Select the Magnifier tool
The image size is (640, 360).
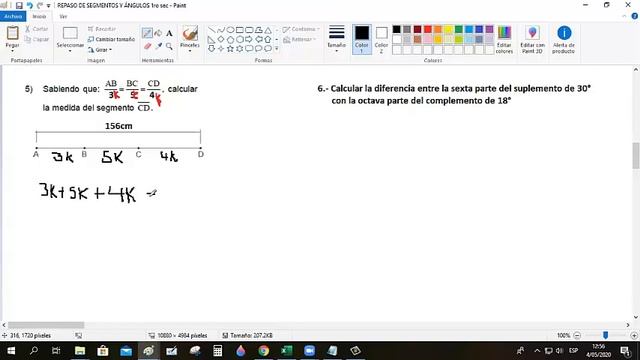pos(169,46)
